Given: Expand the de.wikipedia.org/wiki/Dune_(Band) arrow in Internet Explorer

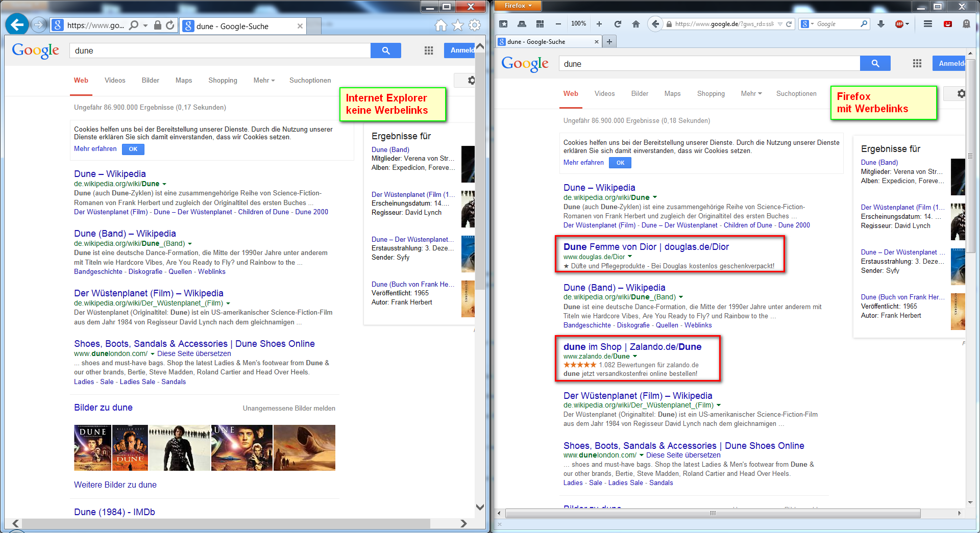Looking at the screenshot, I should point(190,244).
